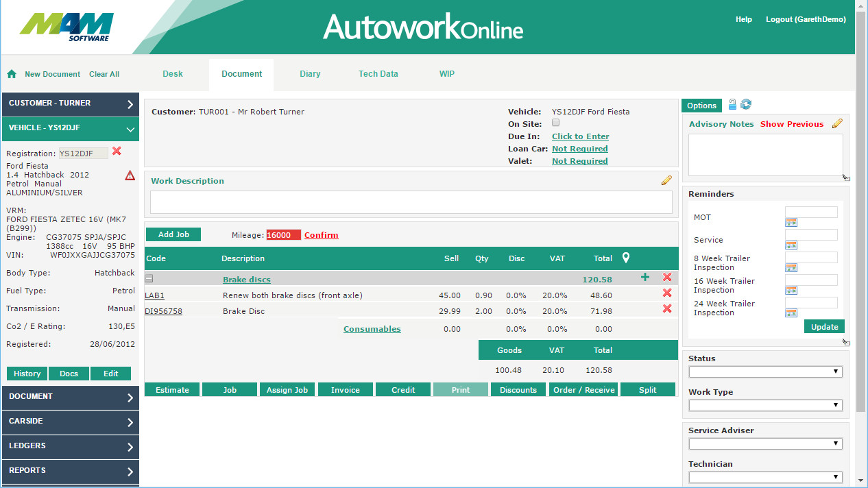Click the Confirm mileage link
The image size is (868, 488).
(321, 235)
